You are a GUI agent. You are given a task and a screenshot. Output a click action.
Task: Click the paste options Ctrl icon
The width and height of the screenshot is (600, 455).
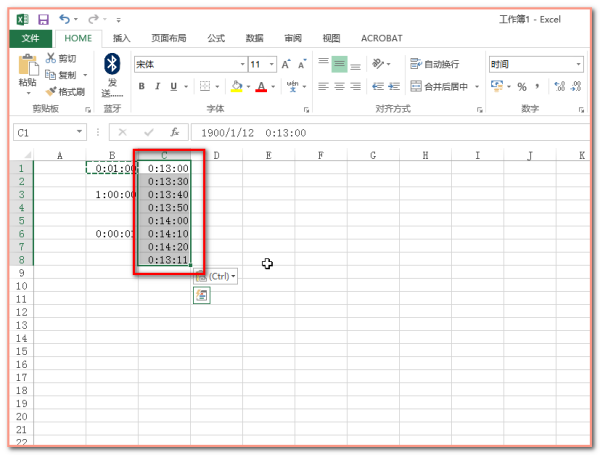(215, 276)
